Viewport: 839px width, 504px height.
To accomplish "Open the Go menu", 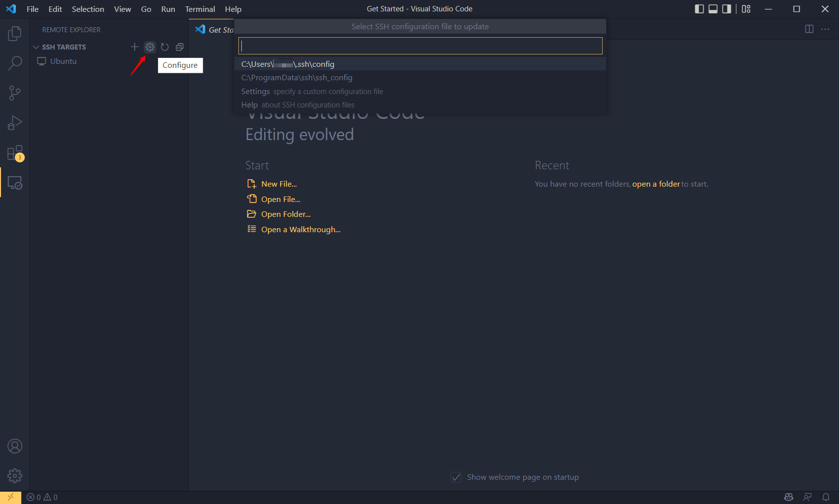I will [146, 9].
